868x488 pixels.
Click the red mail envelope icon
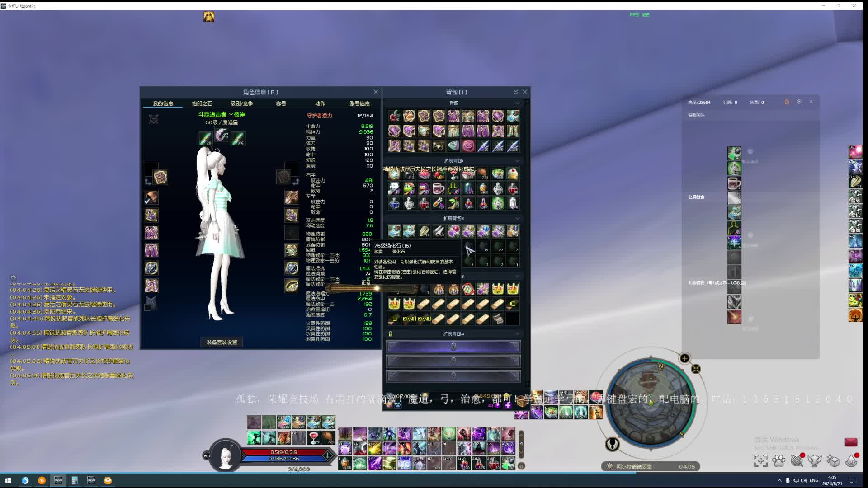pyautogui.click(x=851, y=442)
